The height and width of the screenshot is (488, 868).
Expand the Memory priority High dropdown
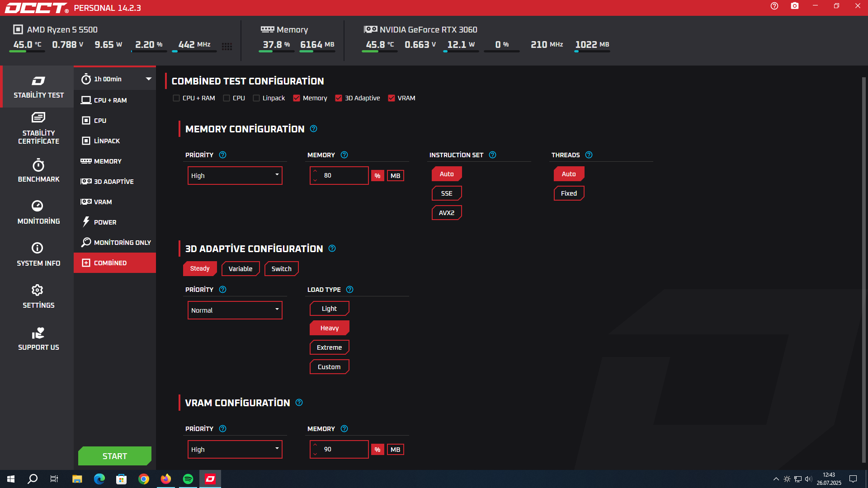click(x=235, y=175)
